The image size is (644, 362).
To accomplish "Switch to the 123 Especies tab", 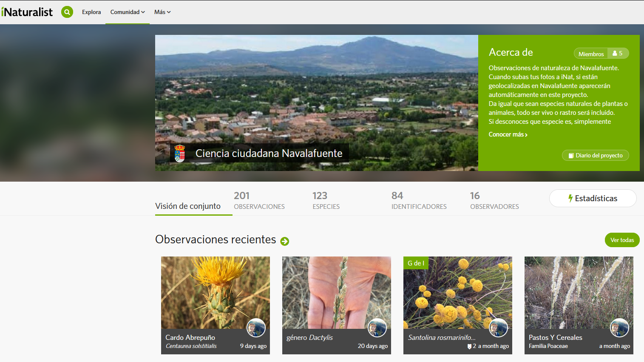I will tap(326, 201).
